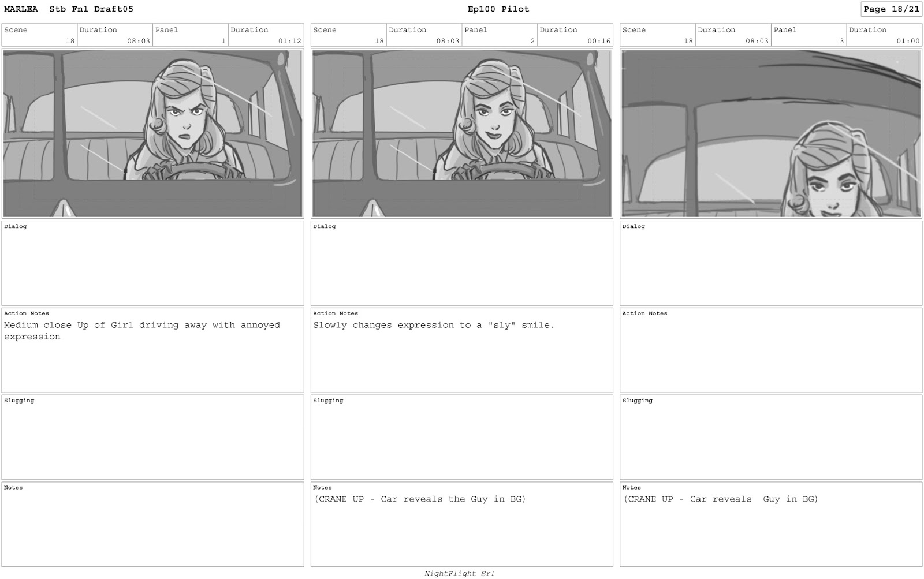Screen dimensions: 924x579
Task: Click the 'annoyed expression' Action Notes text
Action: (x=142, y=331)
